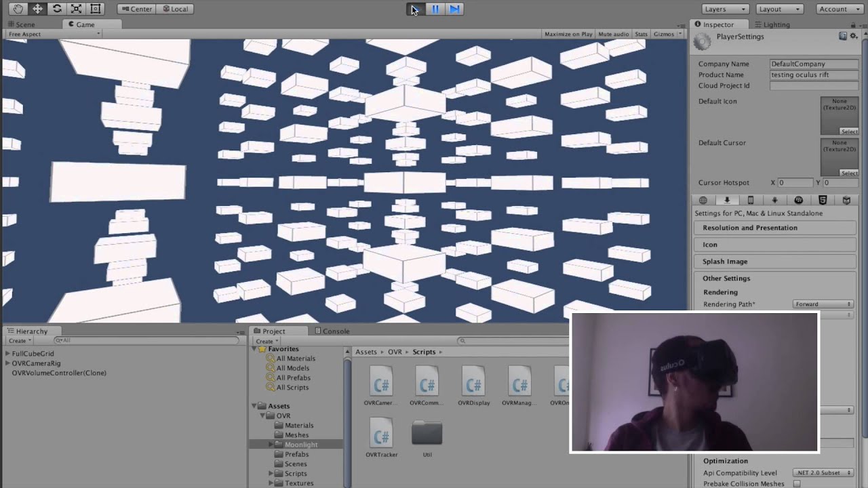Viewport: 868px width, 488px height.
Task: Switch to the Scene tab
Action: point(20,24)
